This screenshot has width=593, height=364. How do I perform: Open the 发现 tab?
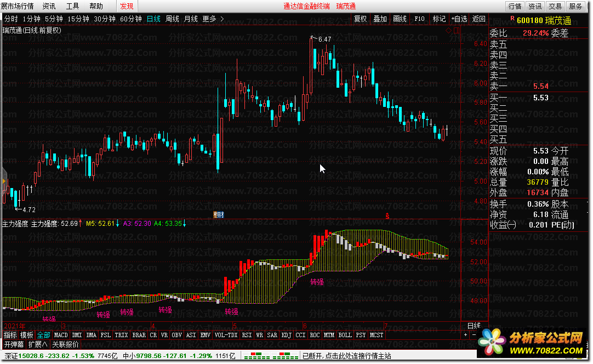127,6
